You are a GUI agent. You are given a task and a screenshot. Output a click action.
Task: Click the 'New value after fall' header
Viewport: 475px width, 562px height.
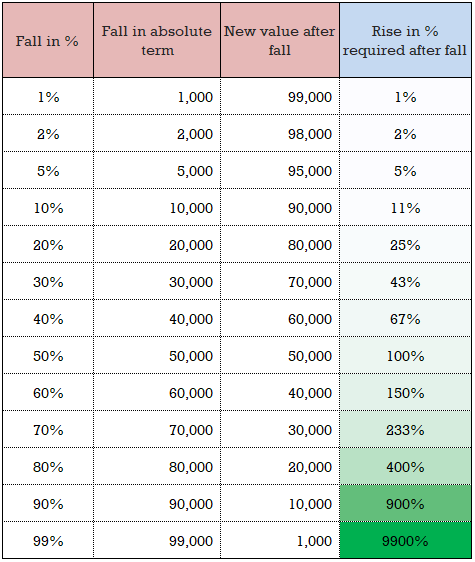click(x=280, y=40)
